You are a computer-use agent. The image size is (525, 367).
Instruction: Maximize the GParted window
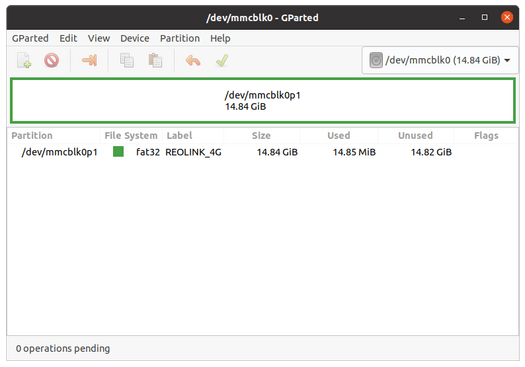coord(484,17)
